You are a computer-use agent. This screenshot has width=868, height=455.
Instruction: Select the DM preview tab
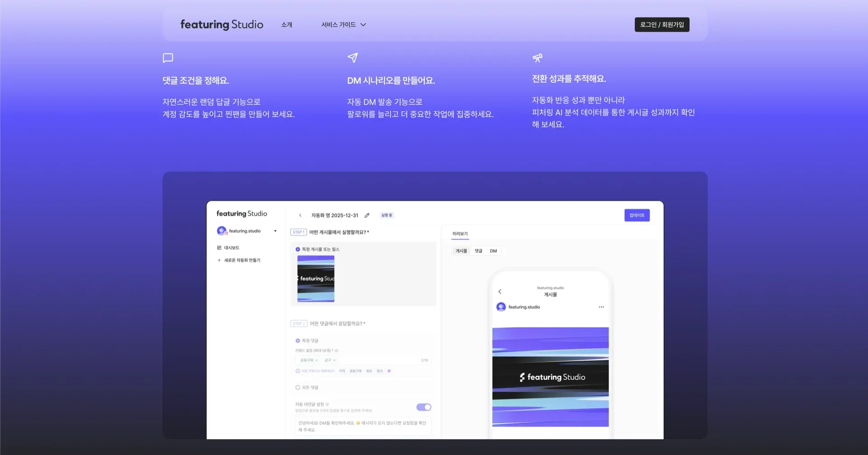coord(493,251)
